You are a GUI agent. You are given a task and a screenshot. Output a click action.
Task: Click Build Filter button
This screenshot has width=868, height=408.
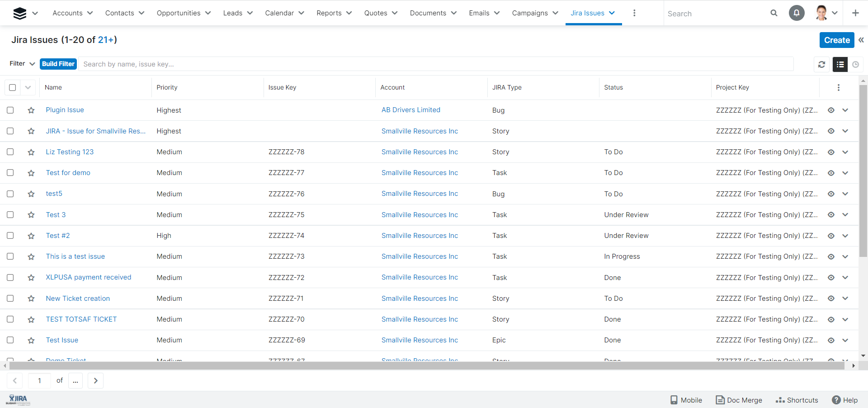click(58, 64)
